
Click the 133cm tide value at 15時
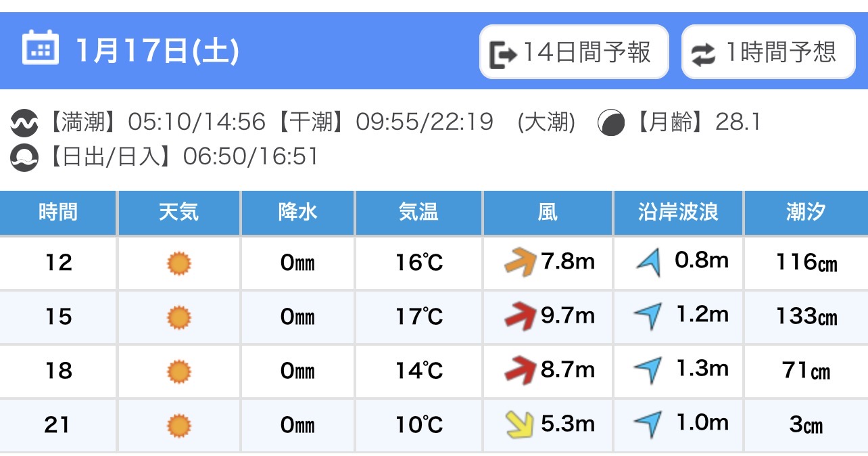(806, 317)
